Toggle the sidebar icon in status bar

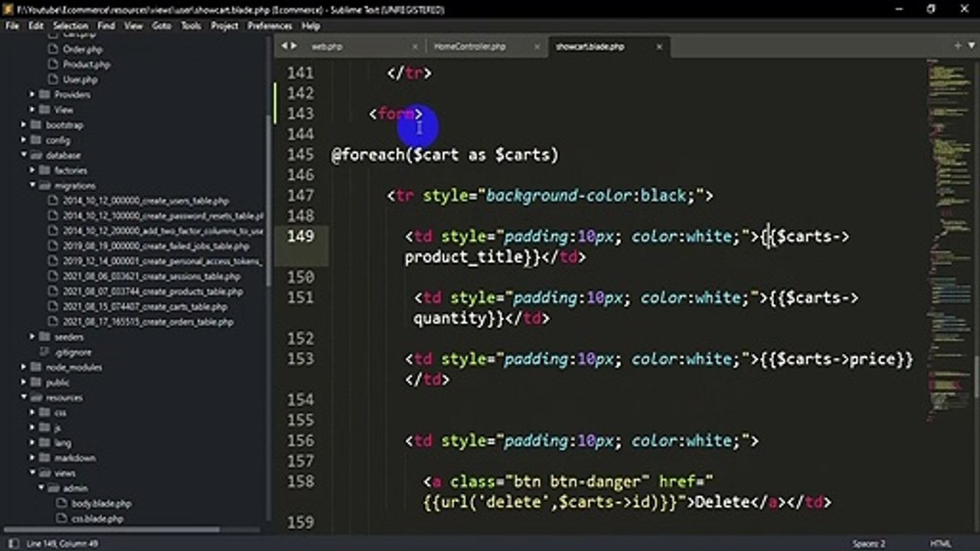11,543
